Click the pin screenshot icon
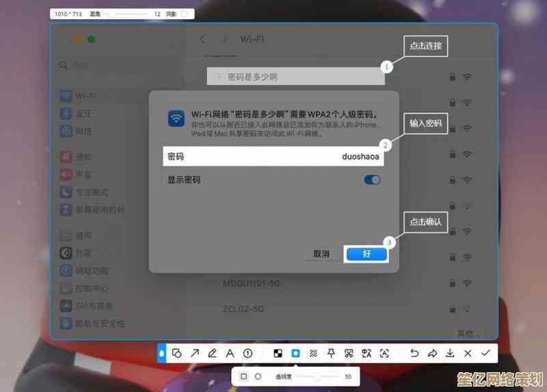The height and width of the screenshot is (392, 547). coord(331,353)
